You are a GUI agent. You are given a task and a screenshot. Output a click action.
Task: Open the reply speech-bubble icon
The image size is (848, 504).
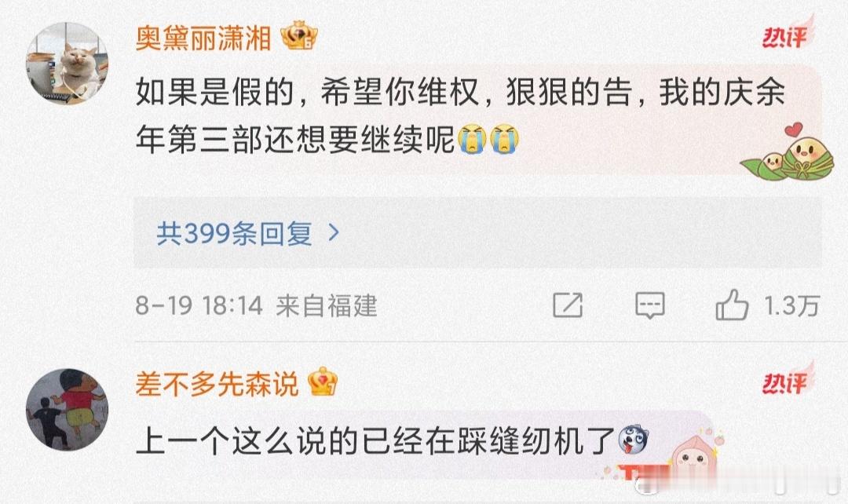click(649, 305)
